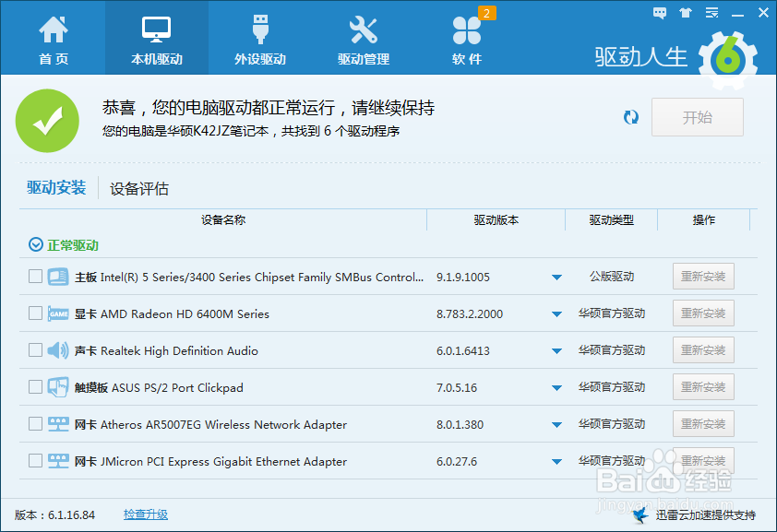
Task: Click the touchpad icon for ASUS Clickpad
Action: 58,387
